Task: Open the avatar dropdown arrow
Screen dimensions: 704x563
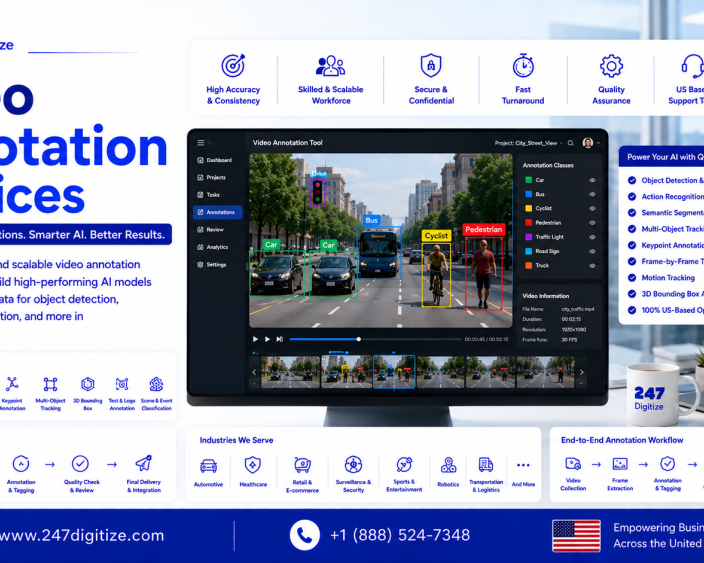Action: pyautogui.click(x=598, y=143)
